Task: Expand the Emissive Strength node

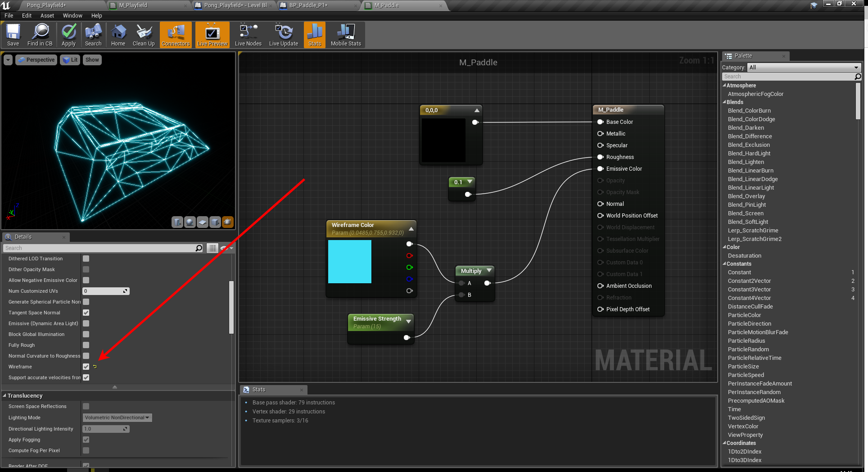Action: click(408, 322)
